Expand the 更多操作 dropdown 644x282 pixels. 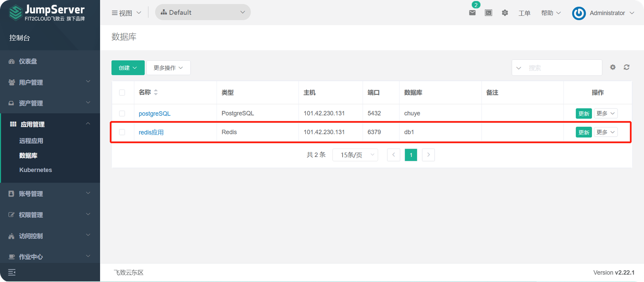[x=168, y=67]
